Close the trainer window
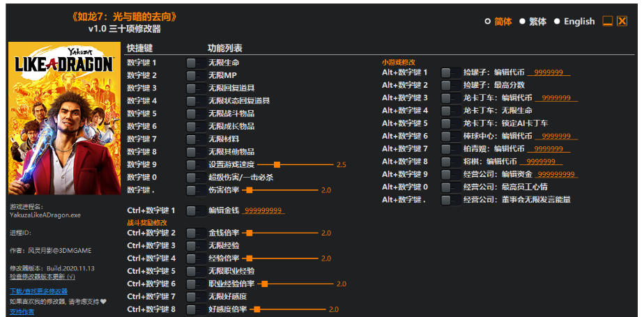This screenshot has height=317, width=644. pyautogui.click(x=622, y=22)
